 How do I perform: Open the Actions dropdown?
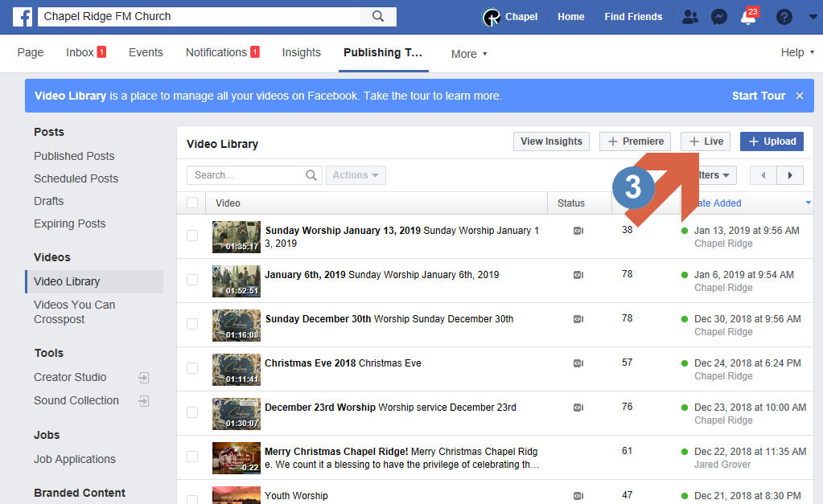(x=356, y=175)
